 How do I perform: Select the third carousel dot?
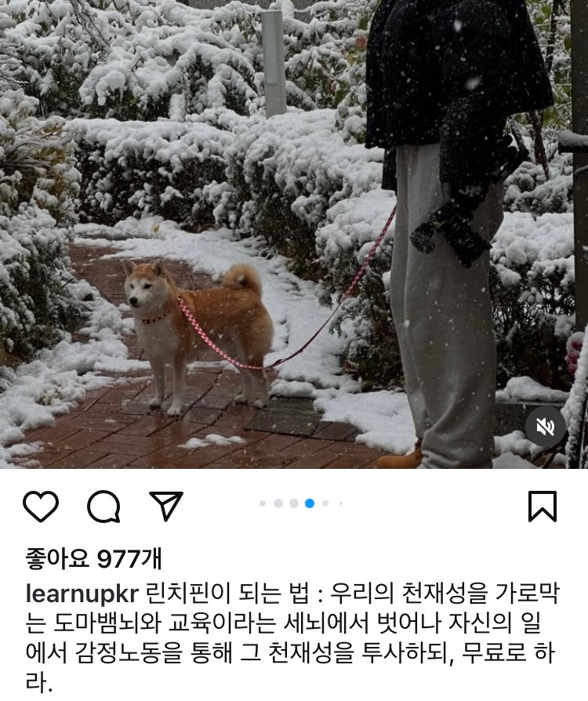click(294, 503)
